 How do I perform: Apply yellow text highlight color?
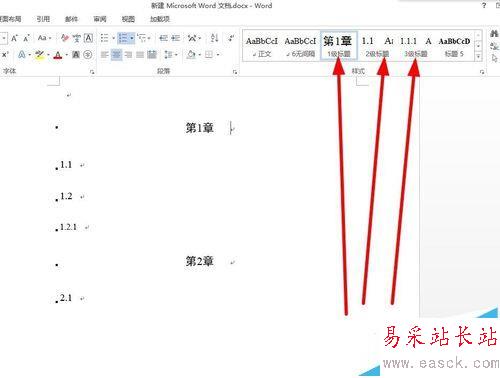pos(40,54)
